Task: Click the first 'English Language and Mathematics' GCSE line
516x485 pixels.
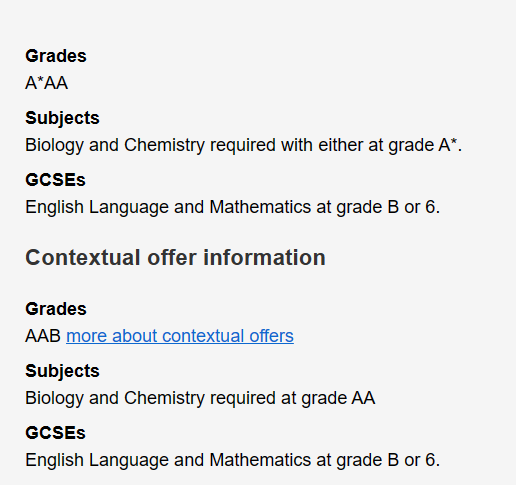Action: [233, 207]
